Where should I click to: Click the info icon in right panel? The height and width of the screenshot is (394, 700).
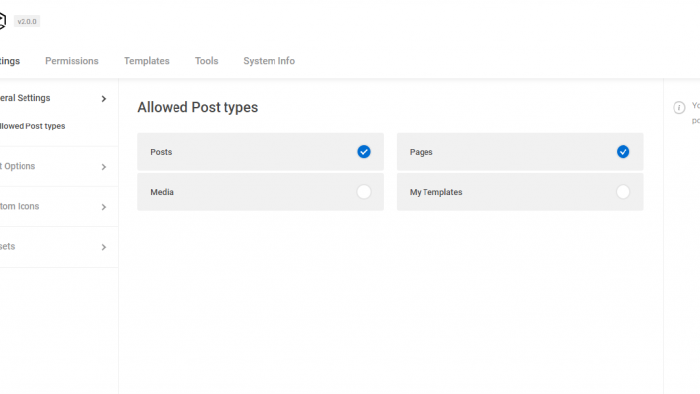679,108
